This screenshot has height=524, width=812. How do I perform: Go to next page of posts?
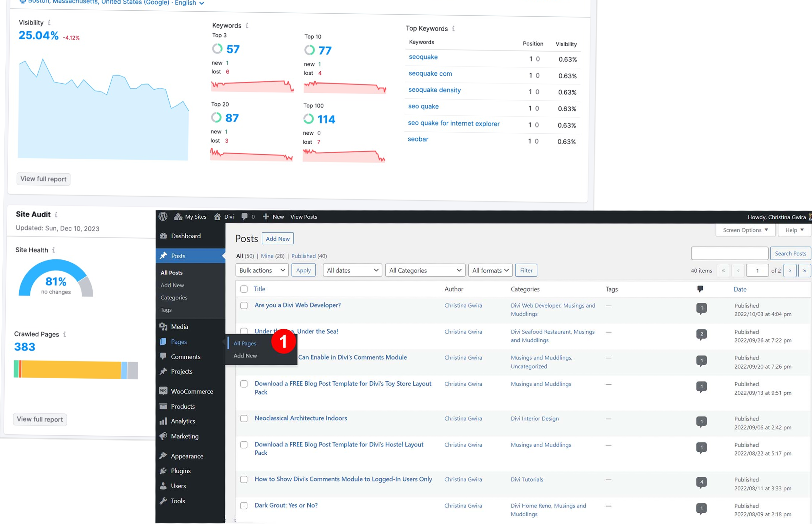pos(790,271)
